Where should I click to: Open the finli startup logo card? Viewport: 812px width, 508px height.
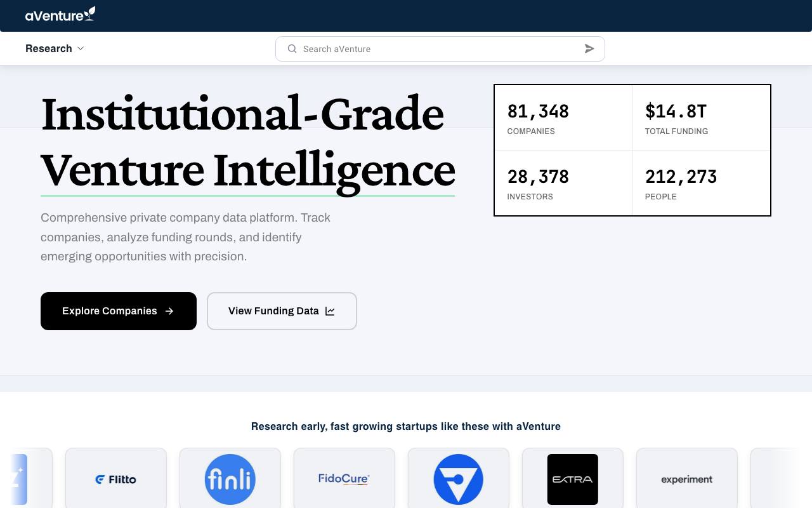pyautogui.click(x=230, y=478)
